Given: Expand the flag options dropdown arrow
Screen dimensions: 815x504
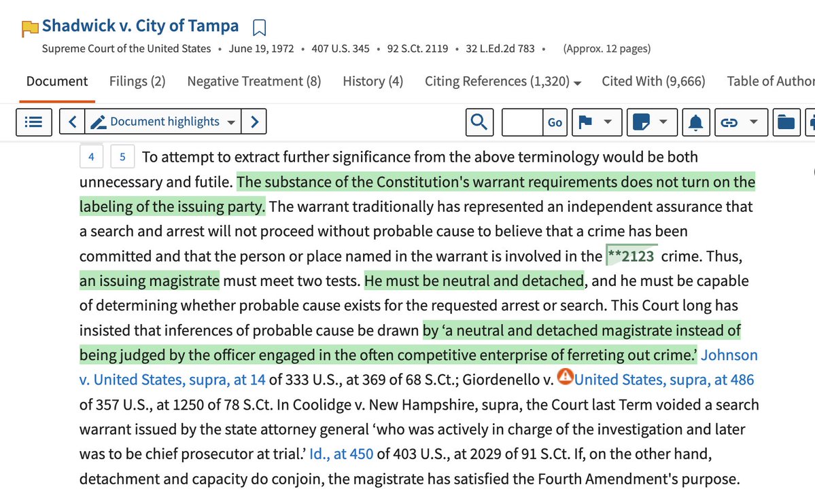Looking at the screenshot, I should tap(608, 122).
